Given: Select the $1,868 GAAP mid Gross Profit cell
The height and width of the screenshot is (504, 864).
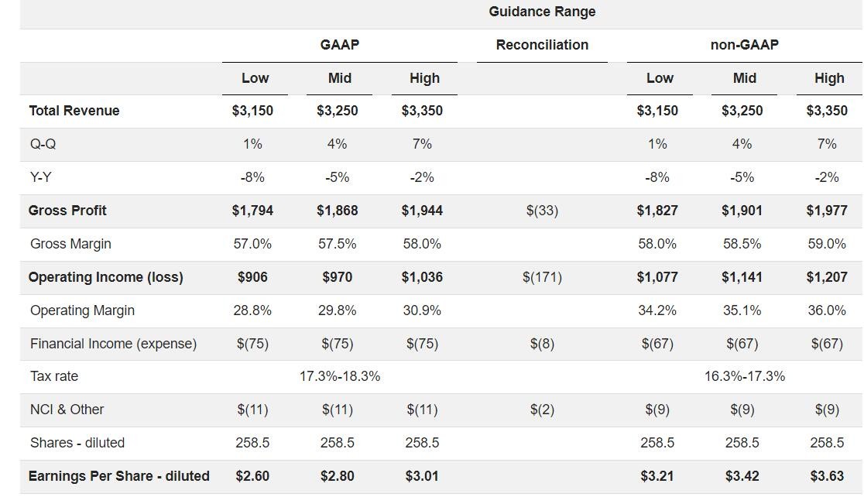Looking at the screenshot, I should click(x=338, y=211).
